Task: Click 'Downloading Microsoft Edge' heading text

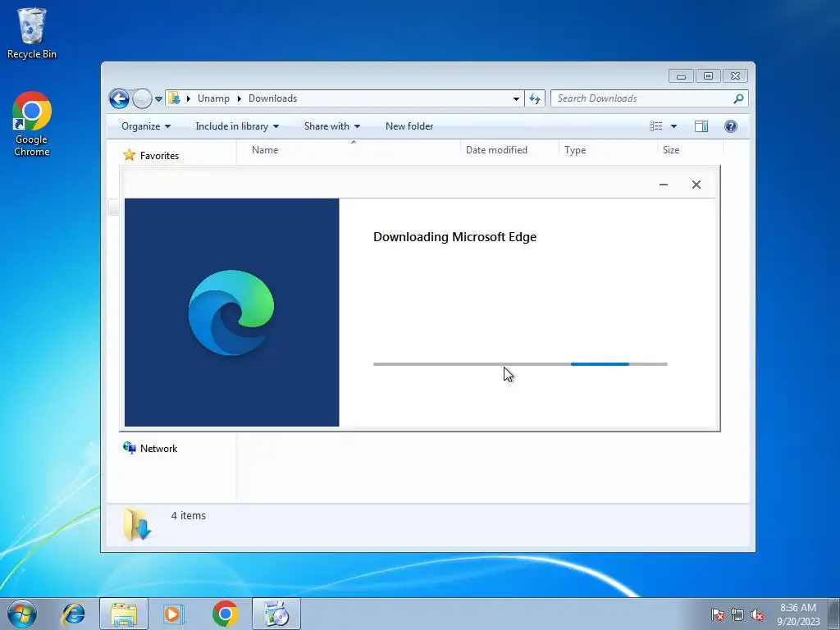Action: pos(454,237)
